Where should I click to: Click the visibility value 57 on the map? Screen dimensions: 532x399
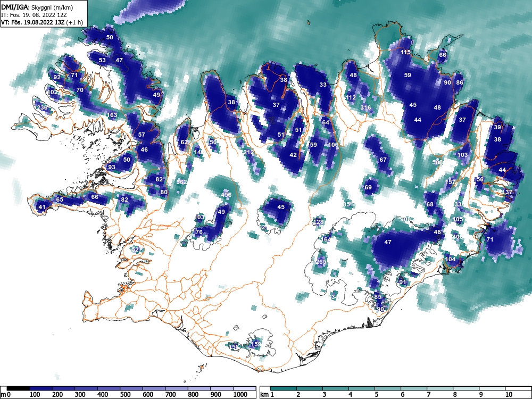142,135
